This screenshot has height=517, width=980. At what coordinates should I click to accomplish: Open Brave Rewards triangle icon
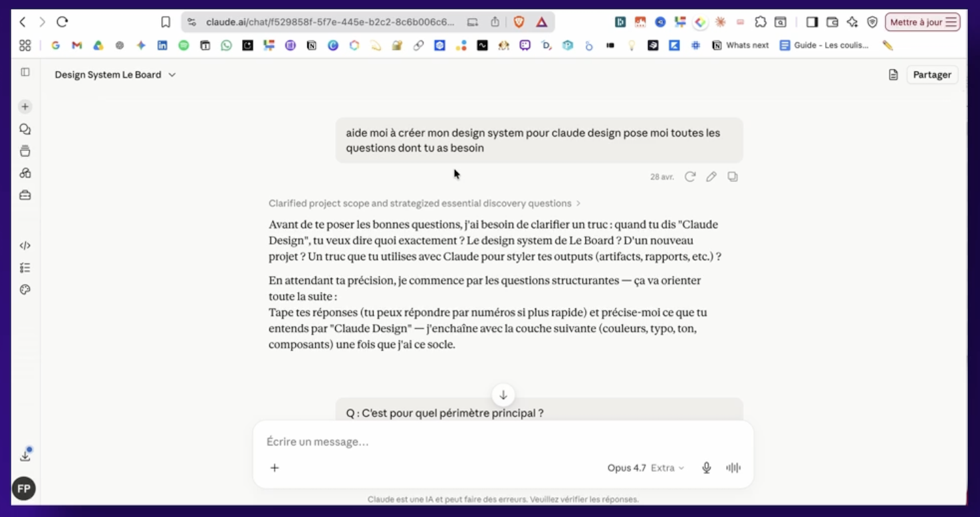pos(542,22)
